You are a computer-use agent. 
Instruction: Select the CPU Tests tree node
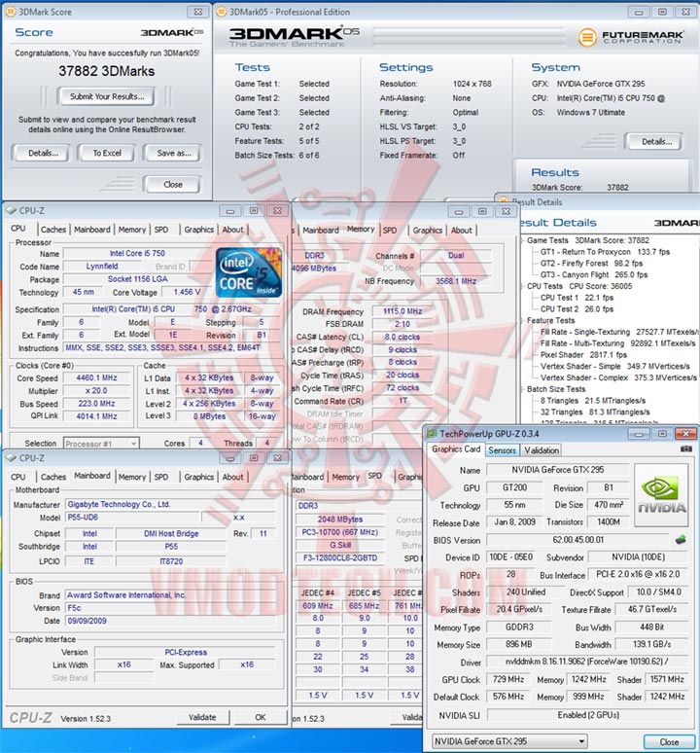tap(544, 286)
